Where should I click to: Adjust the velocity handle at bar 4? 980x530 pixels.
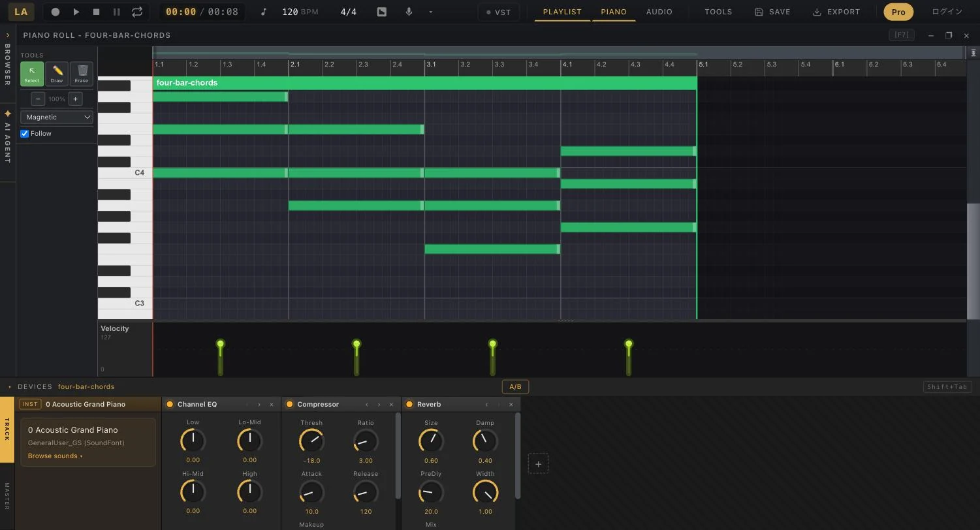(629, 344)
